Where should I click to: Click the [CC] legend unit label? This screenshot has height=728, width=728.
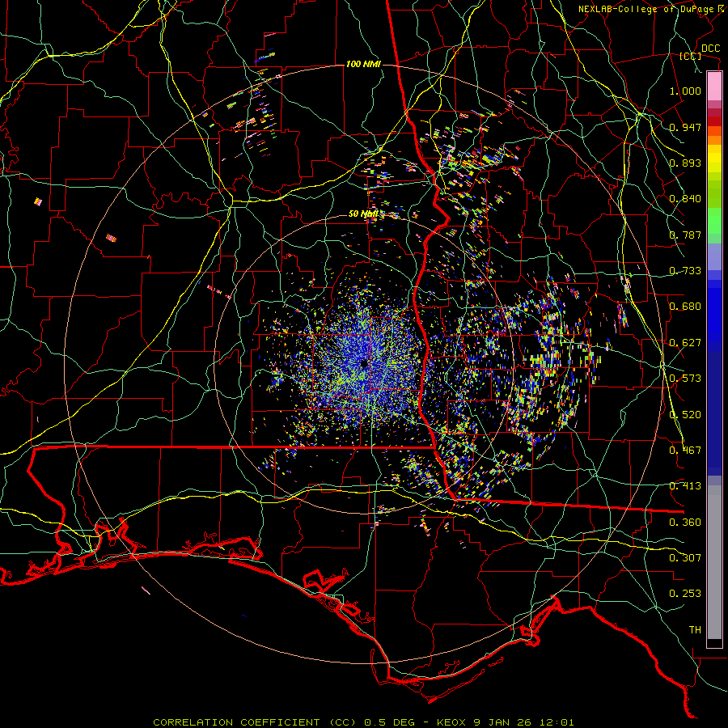pos(691,56)
